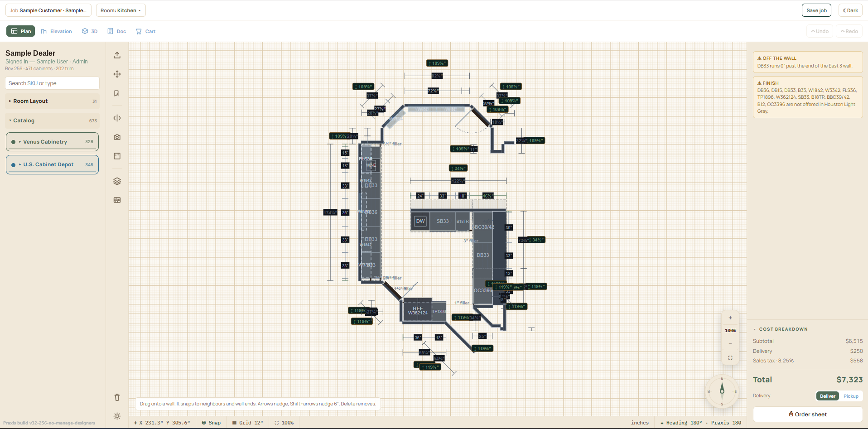The width and height of the screenshot is (868, 429).
Task: Click the TP1896 panel in the plan
Action: click(x=439, y=311)
